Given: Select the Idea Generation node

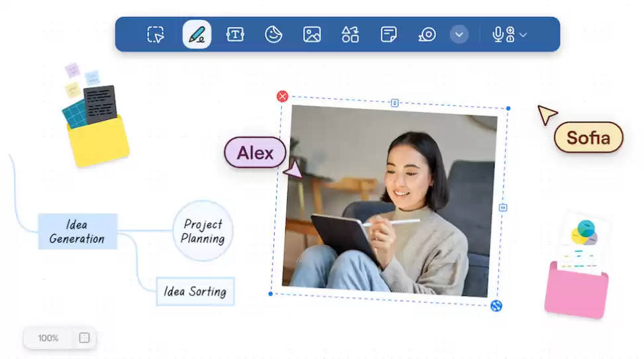Looking at the screenshot, I should 77,231.
